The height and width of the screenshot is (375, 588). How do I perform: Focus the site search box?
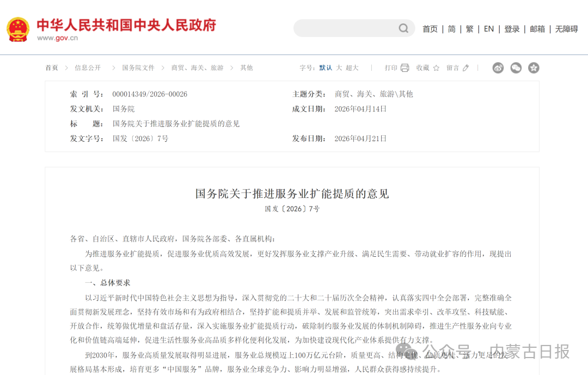(354, 28)
